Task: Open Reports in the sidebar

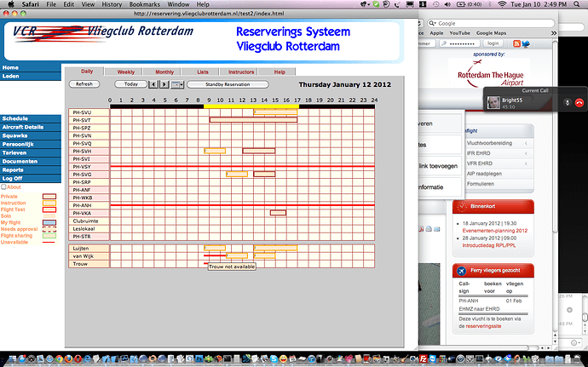Action: pyautogui.click(x=31, y=169)
